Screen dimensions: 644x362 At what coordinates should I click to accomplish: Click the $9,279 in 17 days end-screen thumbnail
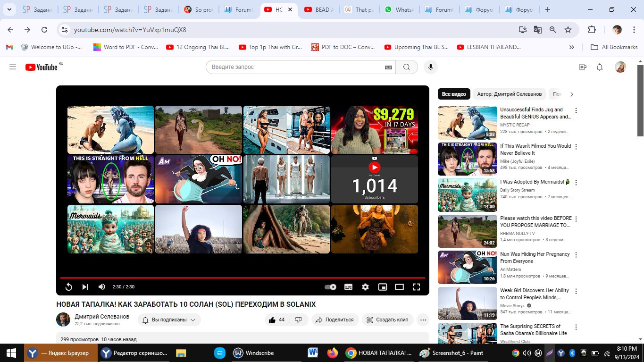pos(375,130)
